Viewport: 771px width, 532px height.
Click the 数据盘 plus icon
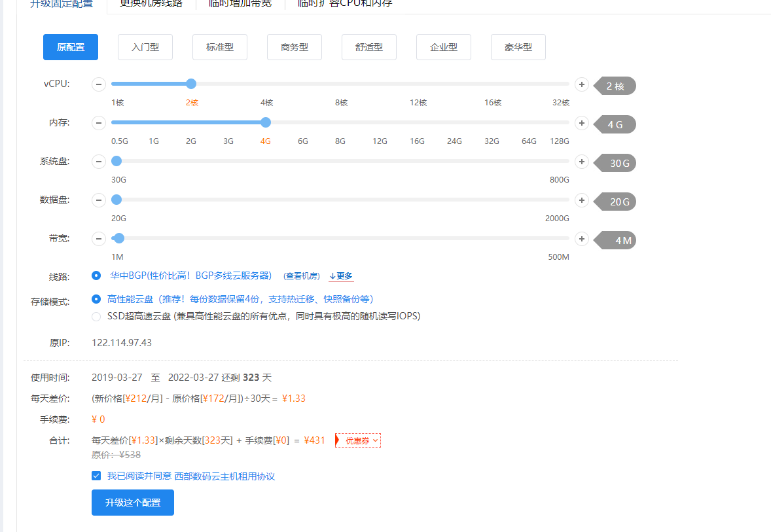581,200
